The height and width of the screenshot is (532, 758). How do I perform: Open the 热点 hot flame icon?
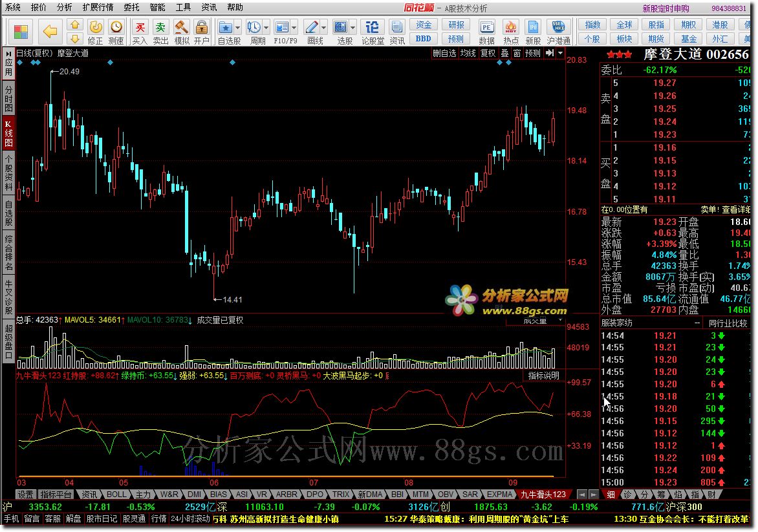[510, 27]
